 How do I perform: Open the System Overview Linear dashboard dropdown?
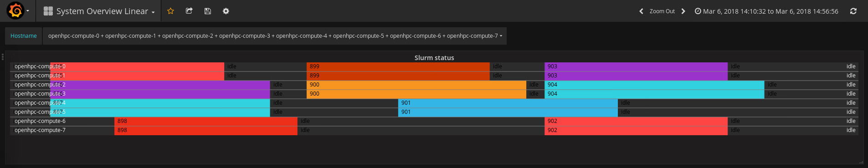(99, 11)
